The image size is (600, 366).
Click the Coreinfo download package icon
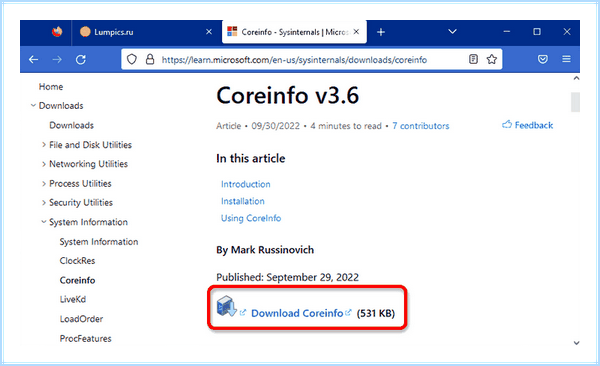tap(227, 306)
